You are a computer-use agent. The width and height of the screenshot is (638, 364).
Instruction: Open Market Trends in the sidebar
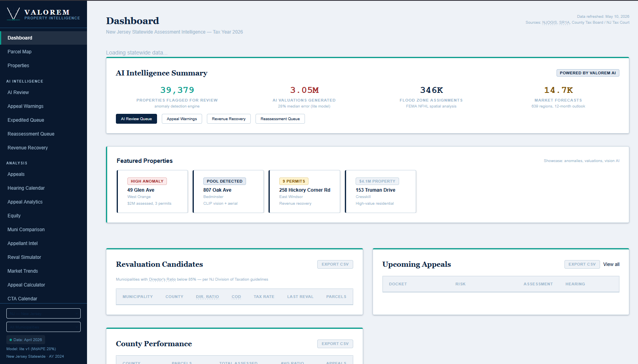coord(44,271)
